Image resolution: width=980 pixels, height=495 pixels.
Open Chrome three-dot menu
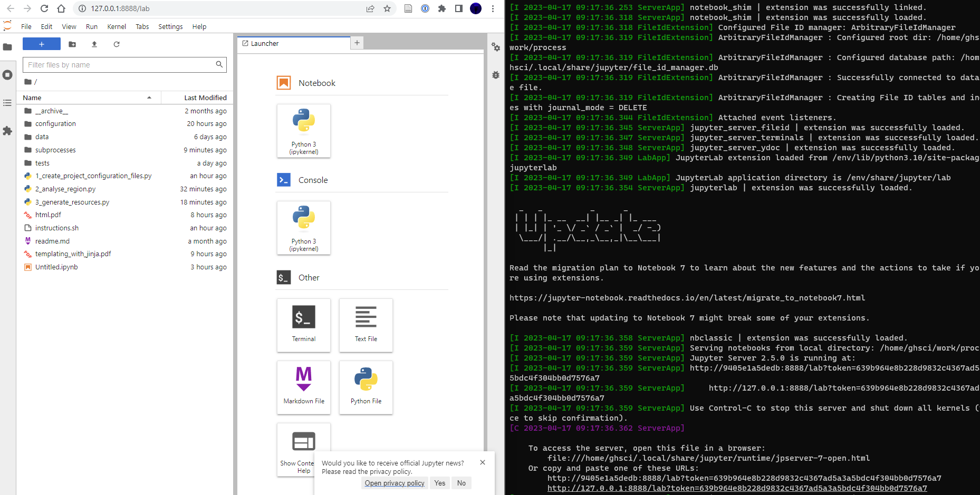[493, 8]
